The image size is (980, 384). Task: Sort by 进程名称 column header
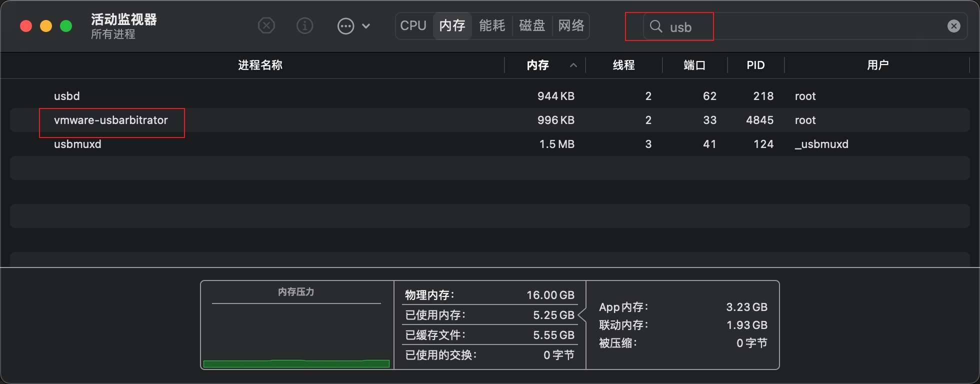(260, 65)
